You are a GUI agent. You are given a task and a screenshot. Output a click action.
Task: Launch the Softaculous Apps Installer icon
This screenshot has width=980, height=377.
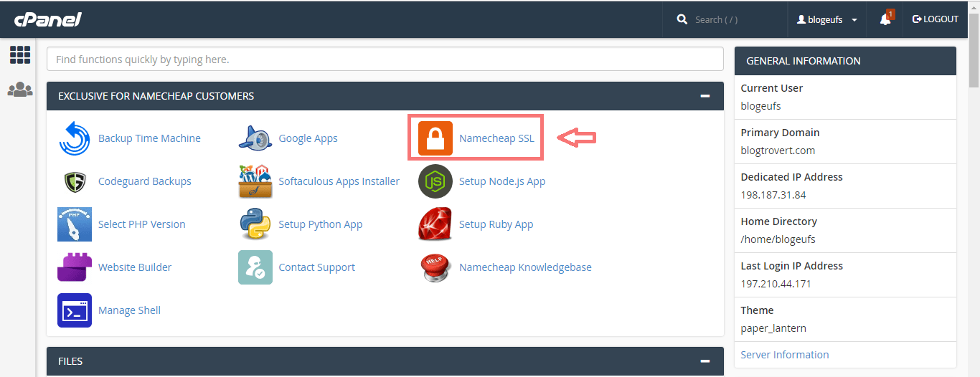[255, 181]
